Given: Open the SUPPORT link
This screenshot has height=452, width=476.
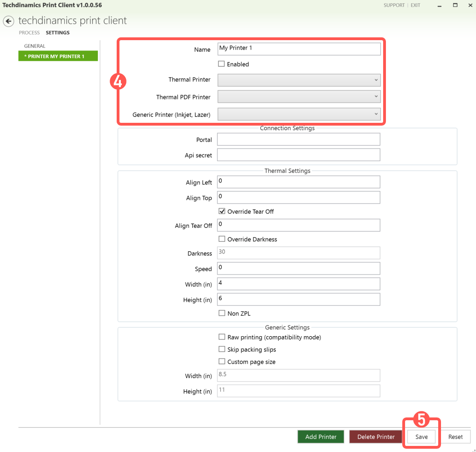Looking at the screenshot, I should [x=394, y=5].
